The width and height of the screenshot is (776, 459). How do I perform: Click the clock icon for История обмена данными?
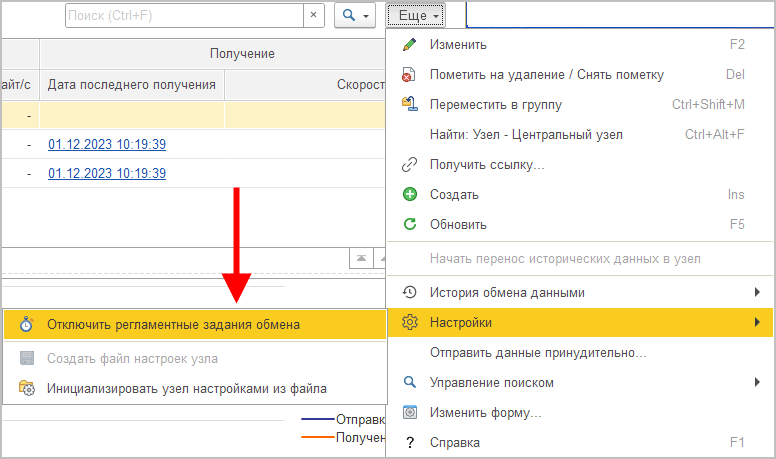point(409,292)
